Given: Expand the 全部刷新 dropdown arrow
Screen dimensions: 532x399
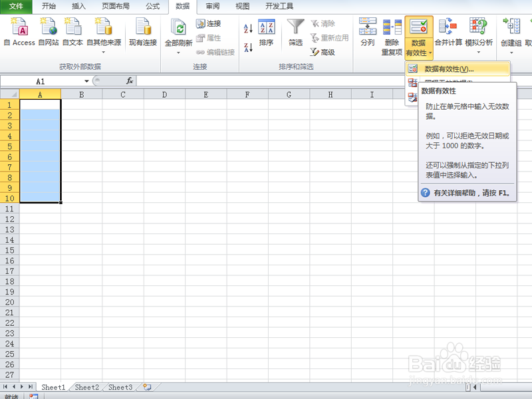Looking at the screenshot, I should click(178, 53).
